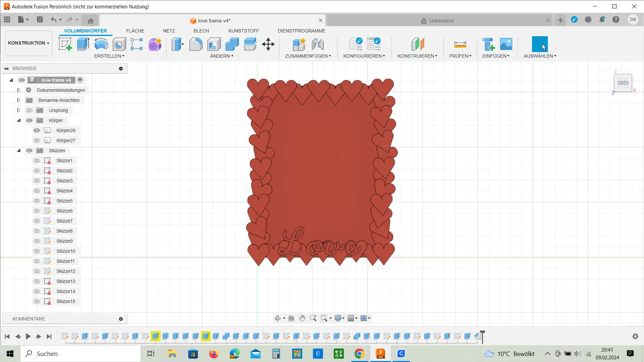644x362 pixels.
Task: Switch to the DIENSTPROGRAMME tab
Action: [x=301, y=31]
